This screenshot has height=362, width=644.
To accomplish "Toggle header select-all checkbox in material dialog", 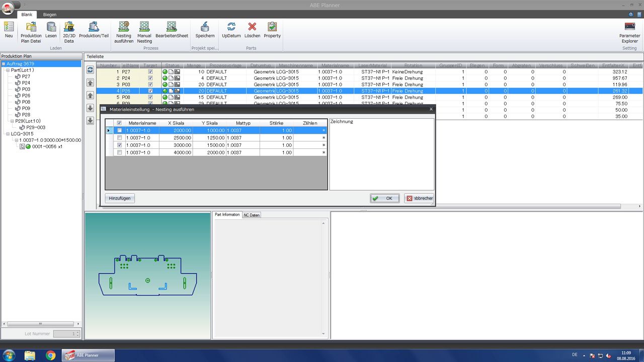I will pos(119,123).
